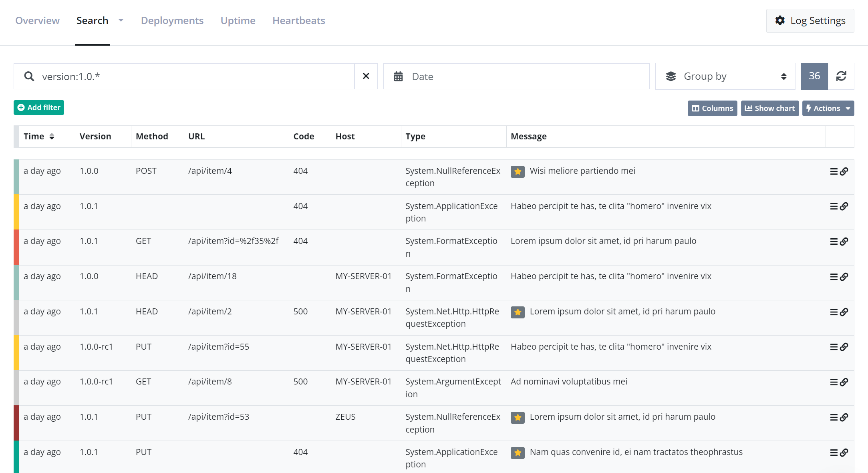
Task: Clear the search query with X
Action: [366, 76]
